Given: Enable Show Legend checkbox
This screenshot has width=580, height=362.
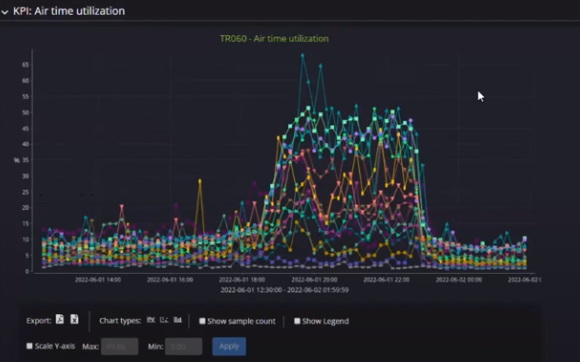Looking at the screenshot, I should pyautogui.click(x=297, y=321).
